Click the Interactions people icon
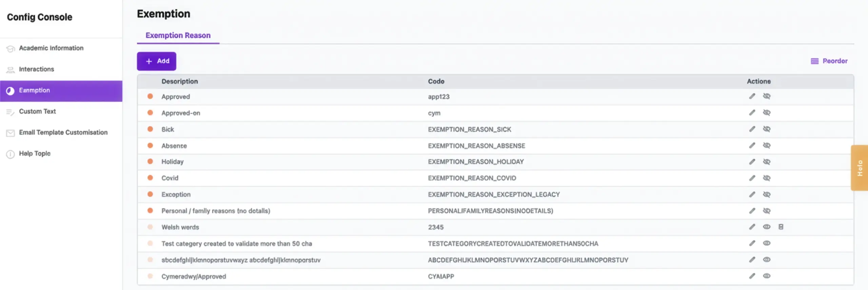 [x=11, y=70]
